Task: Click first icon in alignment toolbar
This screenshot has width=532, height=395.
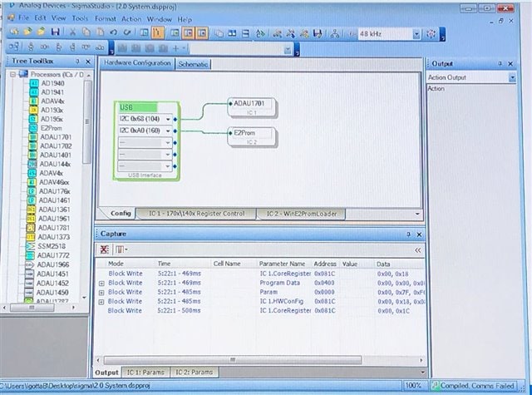Action: 13,47
